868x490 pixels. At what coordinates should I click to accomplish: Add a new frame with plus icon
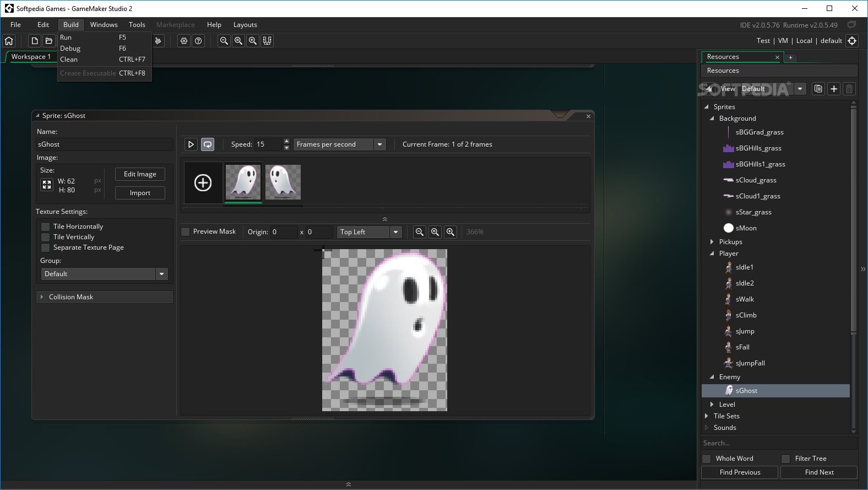click(x=203, y=182)
